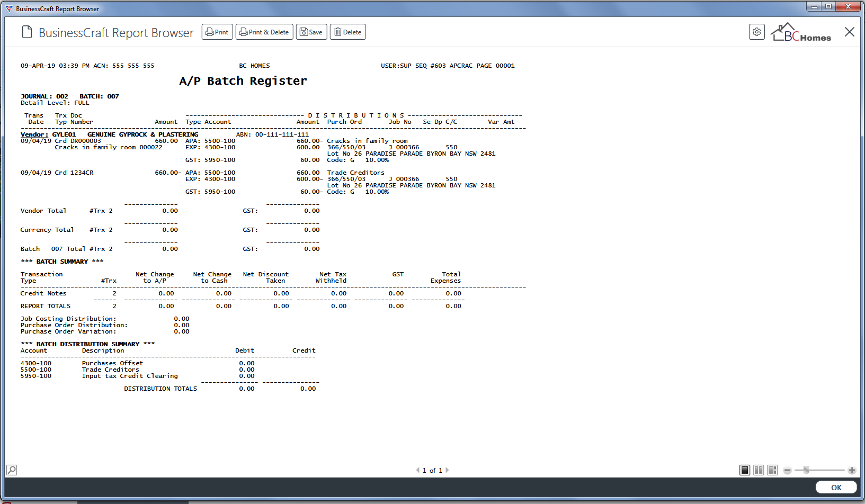Select the page view with scrollbar icon
The width and height of the screenshot is (865, 504).
(772, 470)
